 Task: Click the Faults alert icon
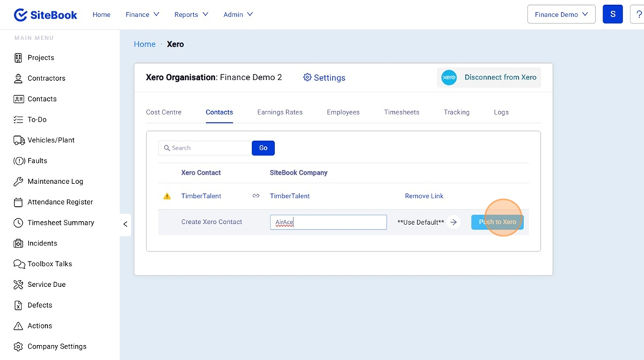coord(19,161)
